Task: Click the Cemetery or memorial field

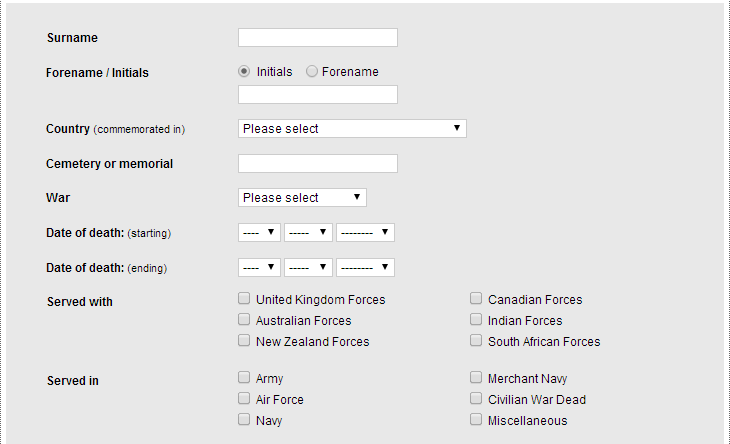Action: pos(318,163)
